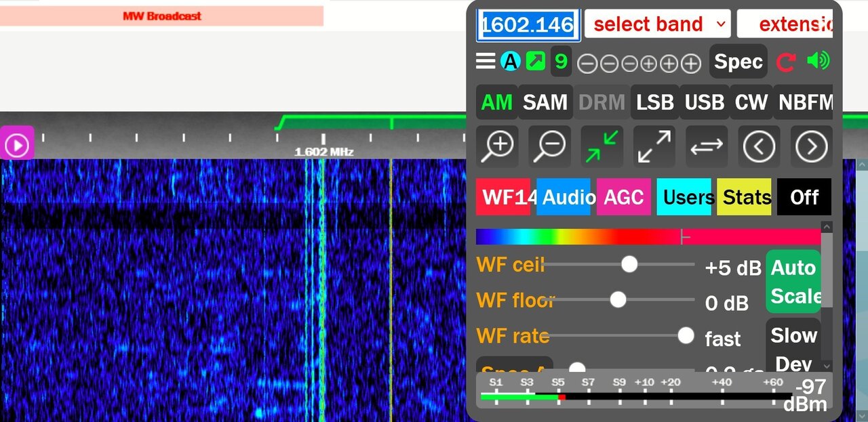This screenshot has height=422, width=868.
Task: Step left using the circled left chevron
Action: 759,146
